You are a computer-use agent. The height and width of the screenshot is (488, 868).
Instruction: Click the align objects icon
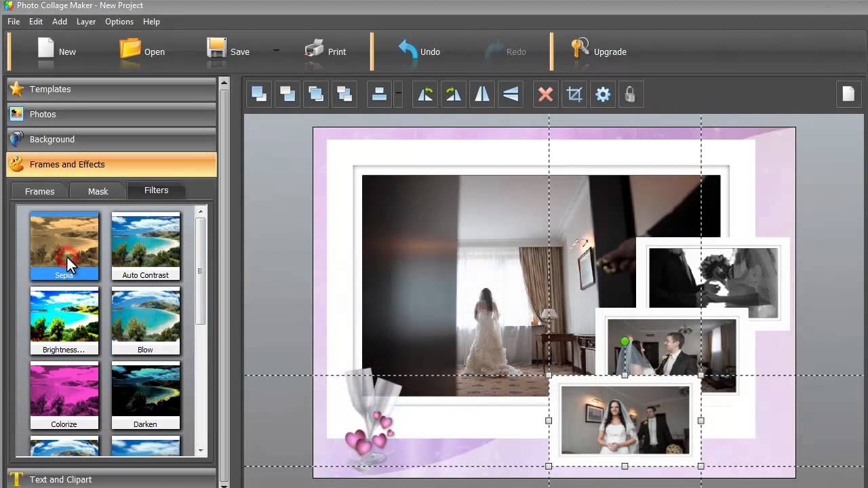coord(379,94)
